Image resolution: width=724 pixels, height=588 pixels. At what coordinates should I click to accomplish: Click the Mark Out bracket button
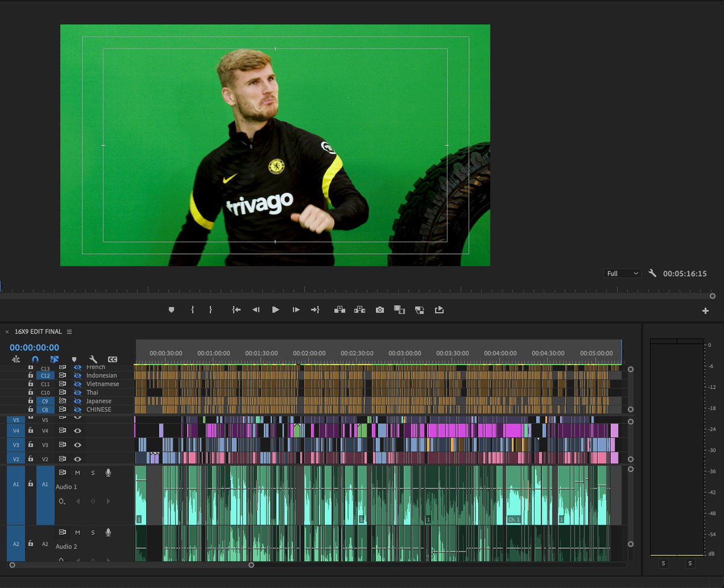point(211,309)
